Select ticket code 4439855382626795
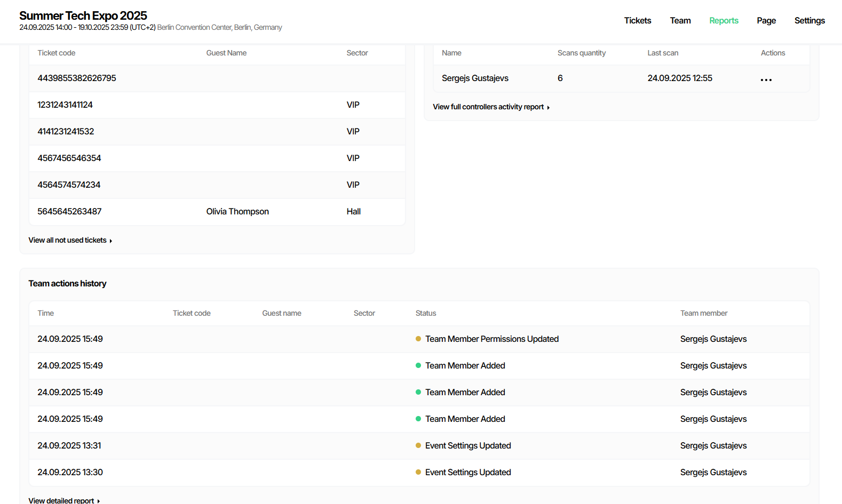Screen dimensions: 842x504 click(77, 78)
